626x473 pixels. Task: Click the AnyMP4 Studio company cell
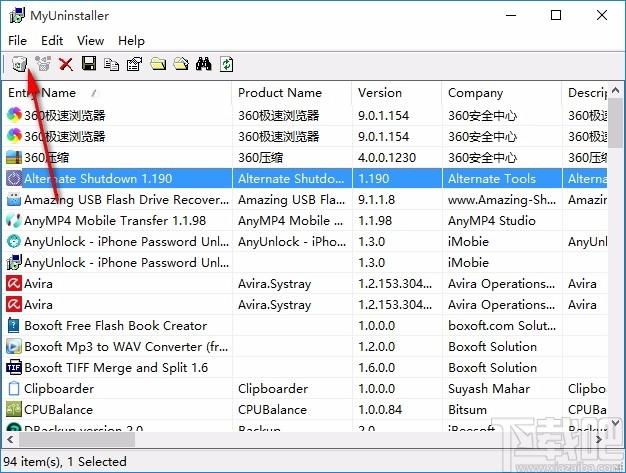tap(491, 220)
